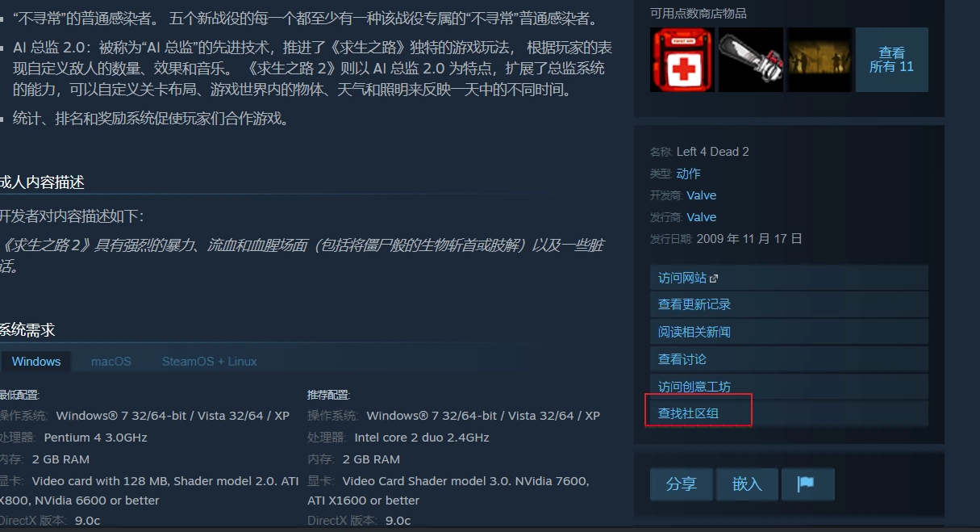Screen dimensions: 980x532
Task: Open the publisher Valve link
Action: (702, 217)
